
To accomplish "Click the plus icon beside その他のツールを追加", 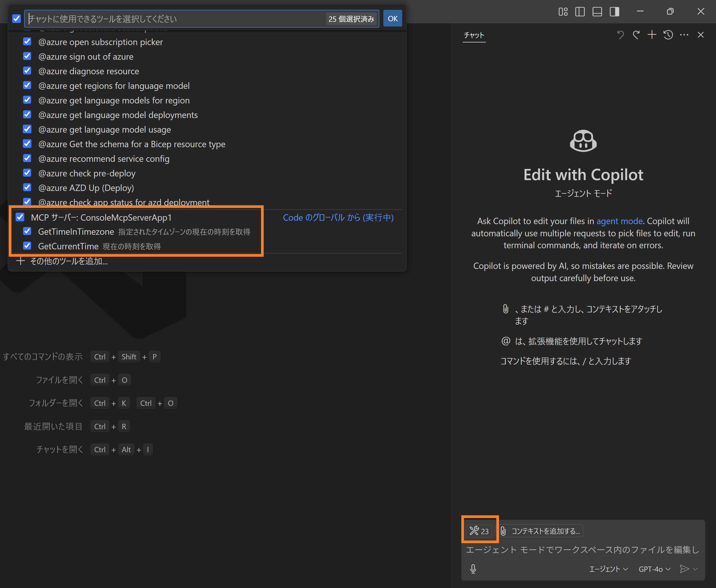I will tap(21, 261).
